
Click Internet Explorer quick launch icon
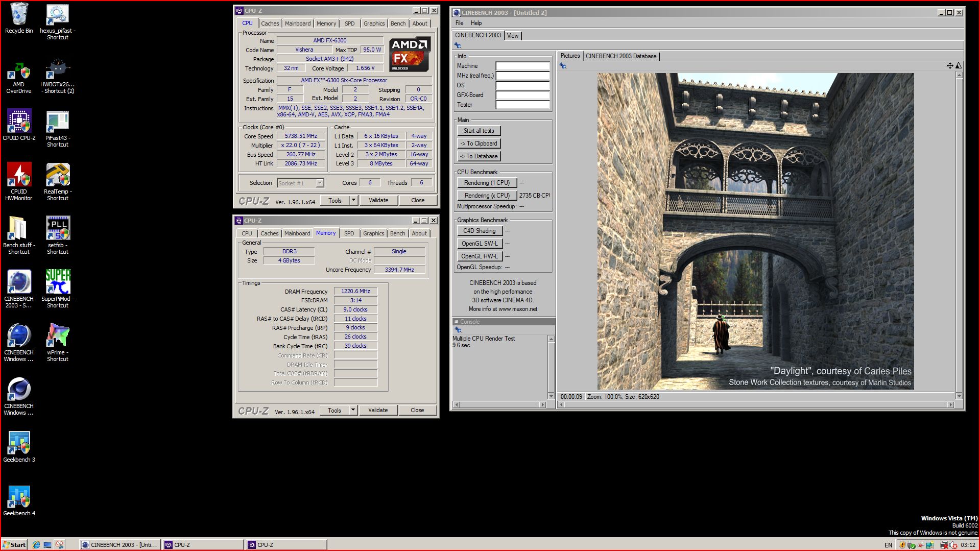36,545
